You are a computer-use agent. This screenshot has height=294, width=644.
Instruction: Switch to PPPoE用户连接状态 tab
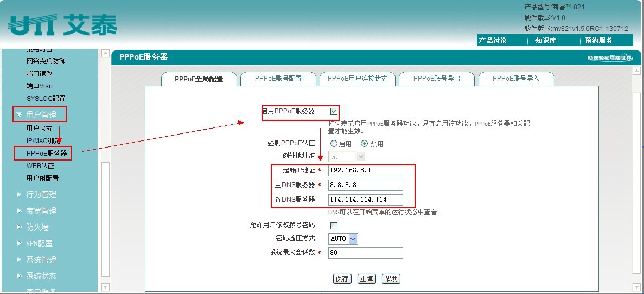pos(358,79)
